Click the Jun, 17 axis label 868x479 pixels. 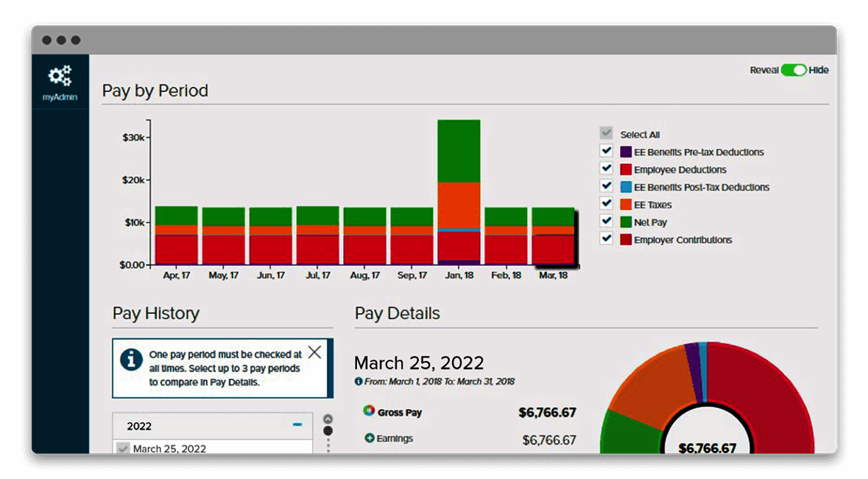pos(271,276)
